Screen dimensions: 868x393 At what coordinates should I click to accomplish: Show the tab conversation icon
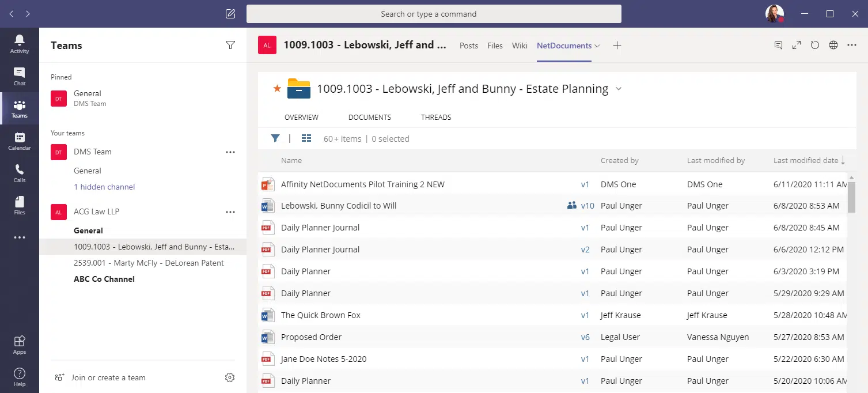click(x=778, y=46)
